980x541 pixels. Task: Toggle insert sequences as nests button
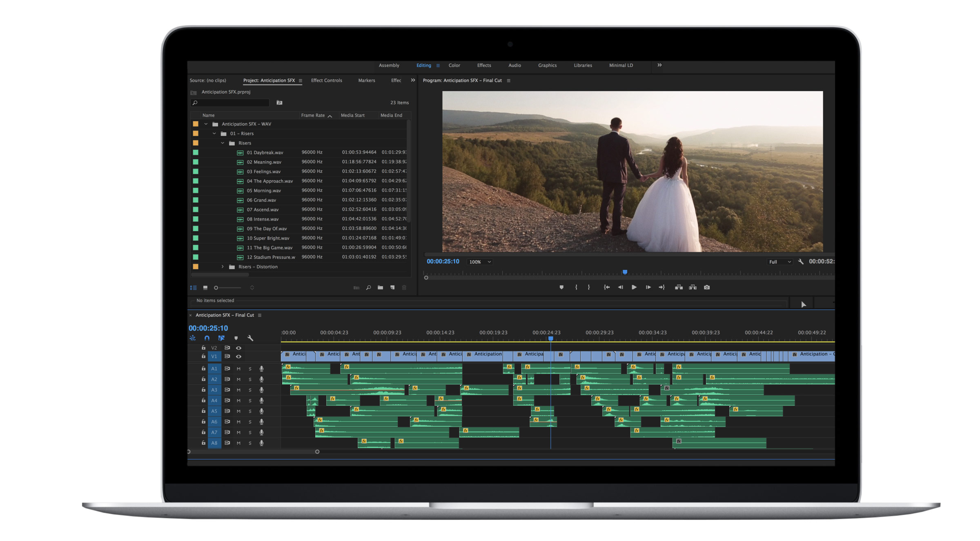tap(192, 338)
